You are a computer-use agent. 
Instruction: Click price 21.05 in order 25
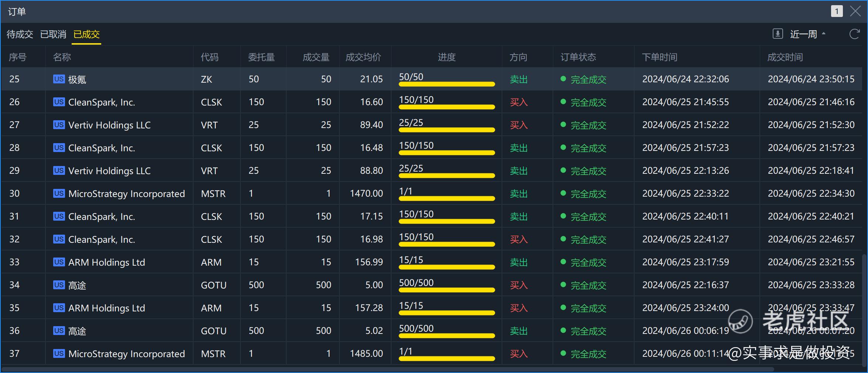click(x=371, y=79)
